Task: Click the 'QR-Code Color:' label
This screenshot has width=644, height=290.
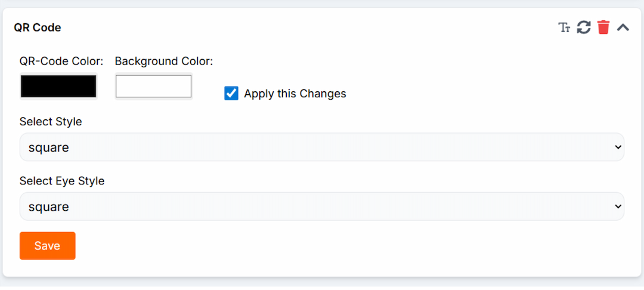Action: [x=61, y=61]
